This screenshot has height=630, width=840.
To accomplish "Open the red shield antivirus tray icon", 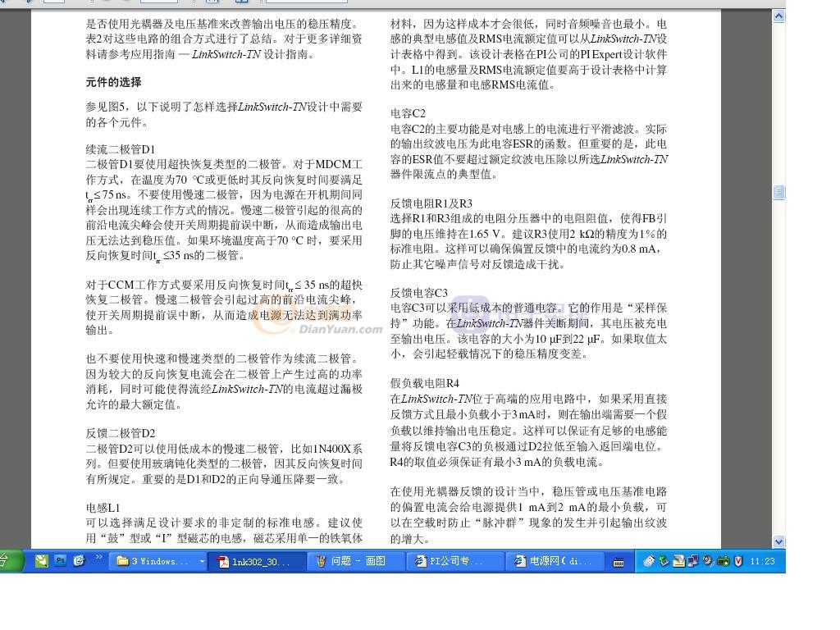I will 738,561.
